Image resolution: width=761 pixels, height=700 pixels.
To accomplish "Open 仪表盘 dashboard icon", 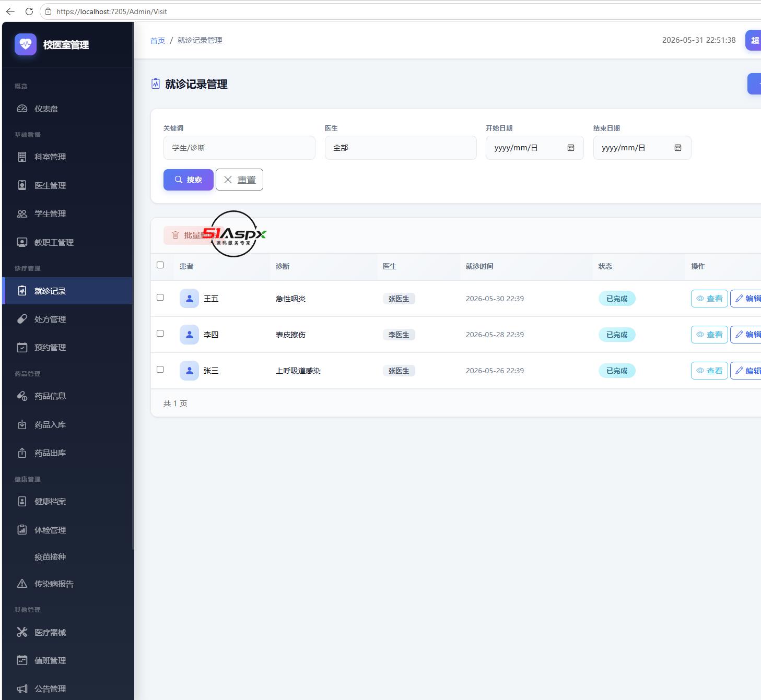I will (22, 109).
